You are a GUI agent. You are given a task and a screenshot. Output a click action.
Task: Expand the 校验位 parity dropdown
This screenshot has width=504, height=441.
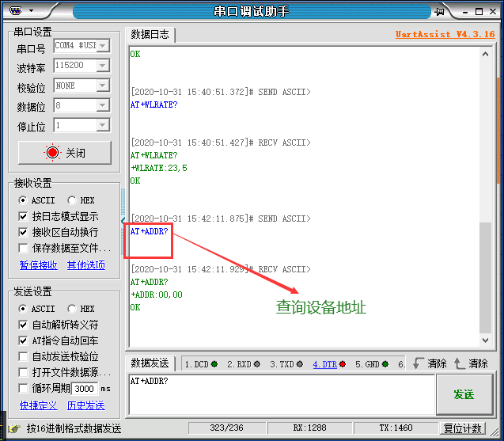tap(103, 86)
